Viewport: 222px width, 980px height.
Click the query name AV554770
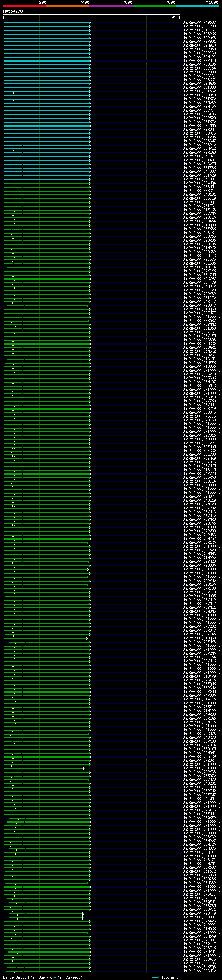click(x=13, y=11)
